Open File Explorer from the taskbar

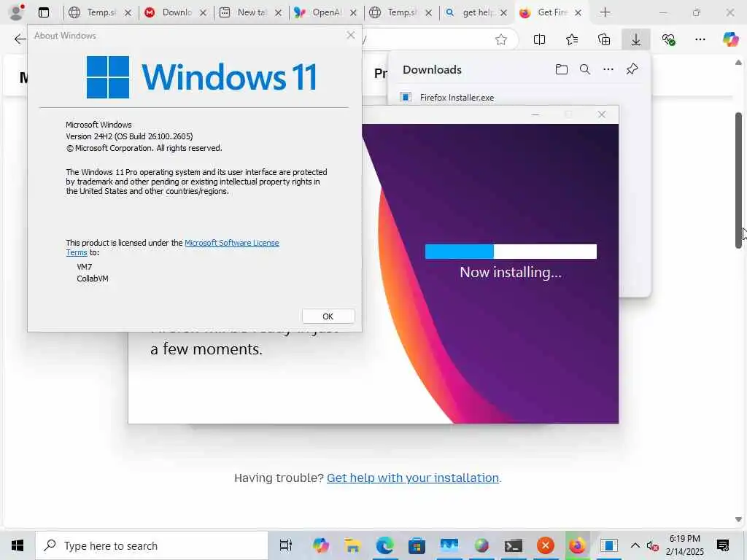click(x=352, y=545)
